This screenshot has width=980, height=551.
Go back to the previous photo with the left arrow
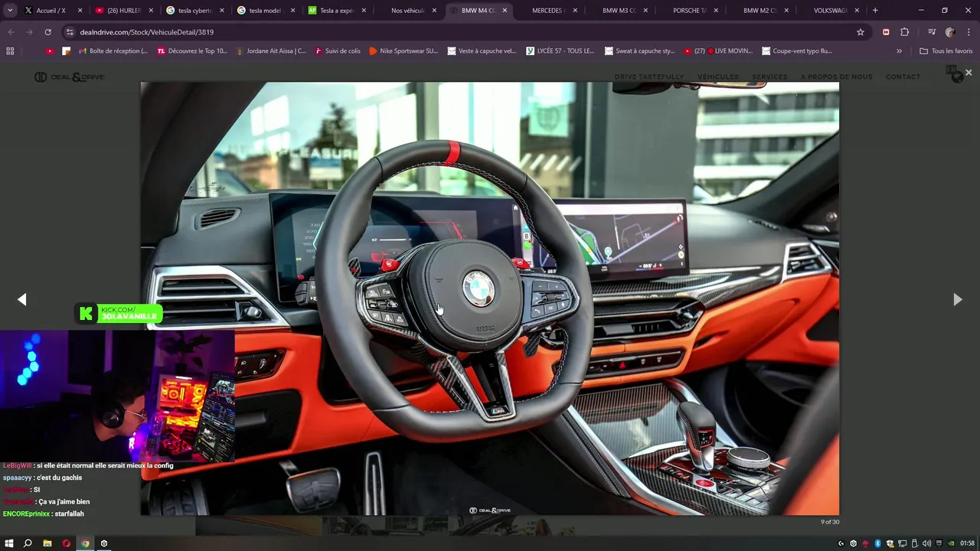coord(22,299)
